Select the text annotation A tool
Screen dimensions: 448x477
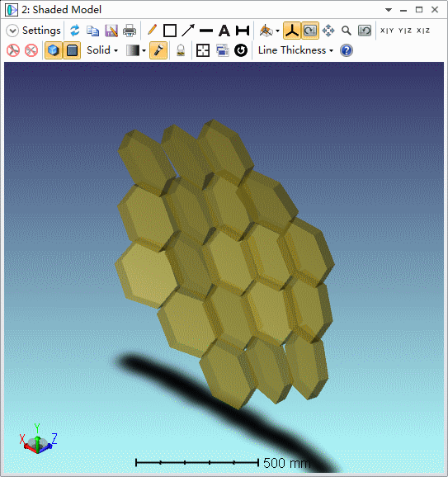pyautogui.click(x=224, y=31)
